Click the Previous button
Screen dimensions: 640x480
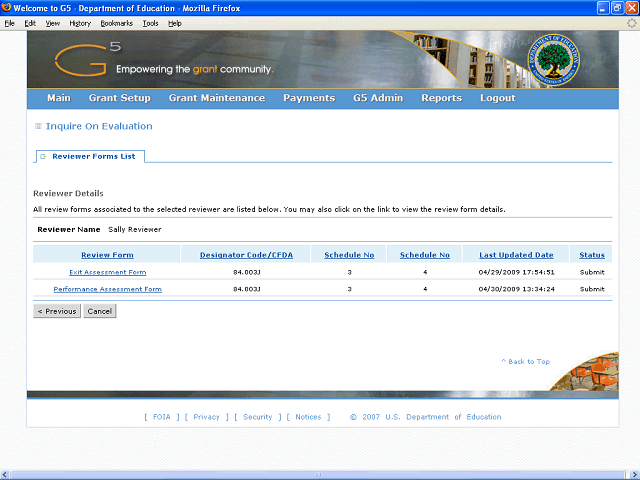(57, 311)
